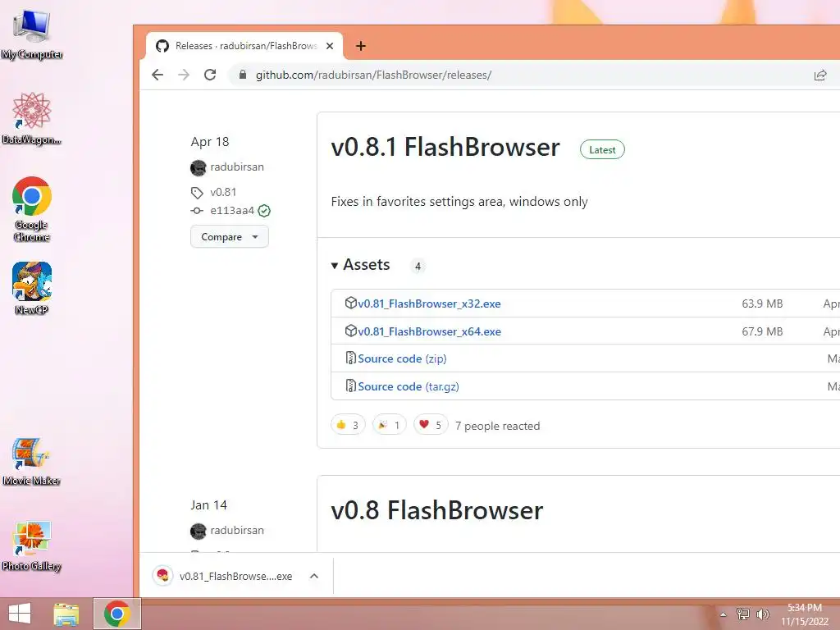Viewport: 840px width, 630px height.
Task: Open v0.8 FlashBrowser release title
Action: point(436,510)
